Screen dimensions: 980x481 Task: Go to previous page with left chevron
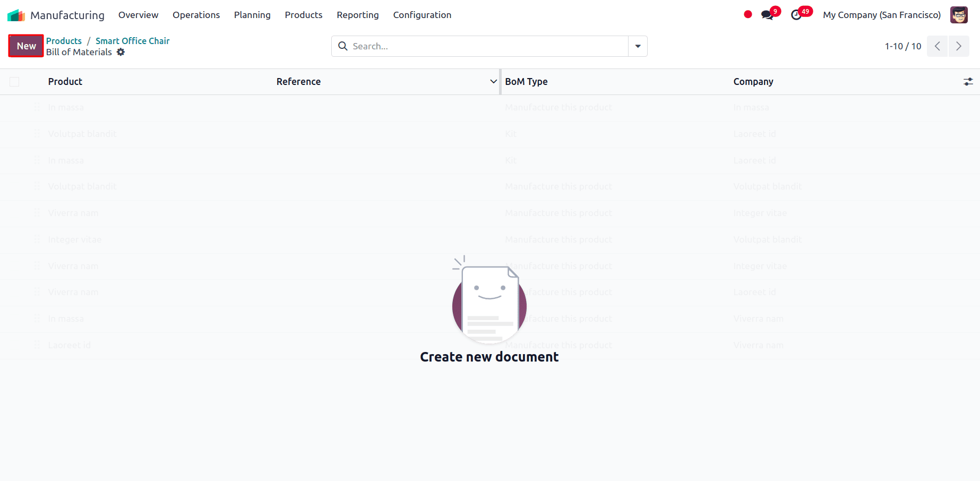[x=937, y=46]
